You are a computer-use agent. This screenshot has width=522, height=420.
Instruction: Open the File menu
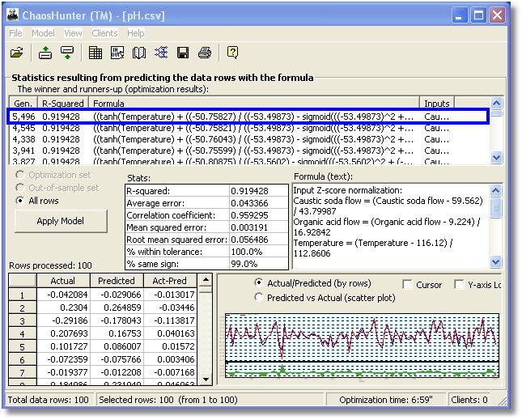click(x=15, y=33)
